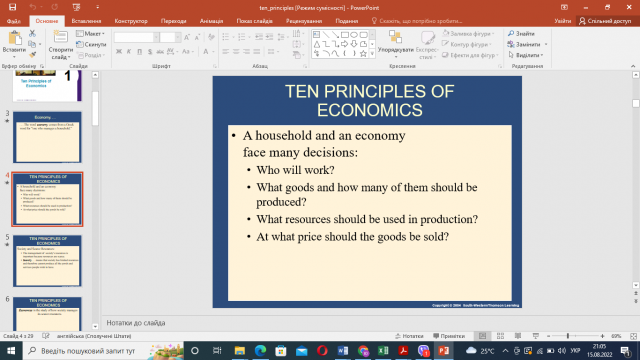Select the oval shape in shapes gallery
This screenshot has height=360, width=640.
coord(354,35)
